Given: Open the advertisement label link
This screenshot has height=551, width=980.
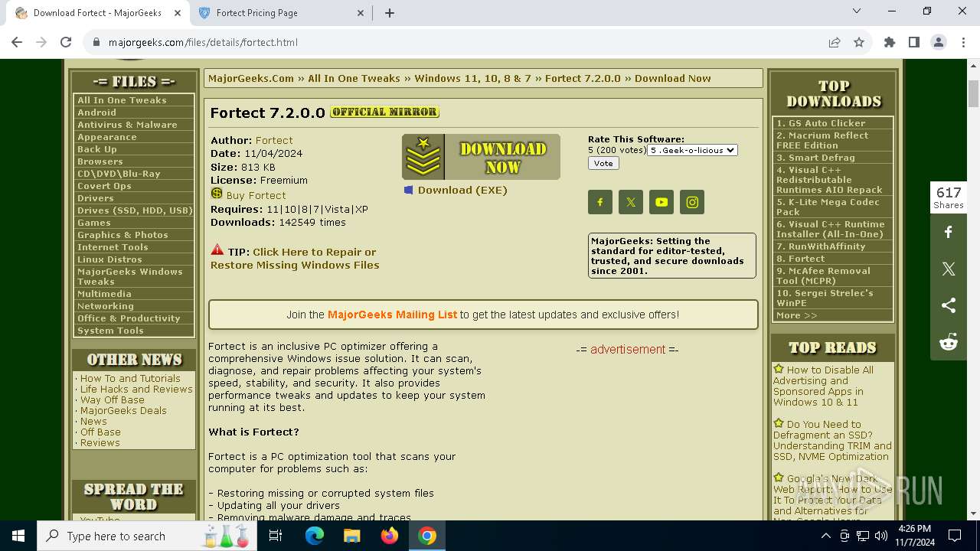Looking at the screenshot, I should [x=628, y=349].
